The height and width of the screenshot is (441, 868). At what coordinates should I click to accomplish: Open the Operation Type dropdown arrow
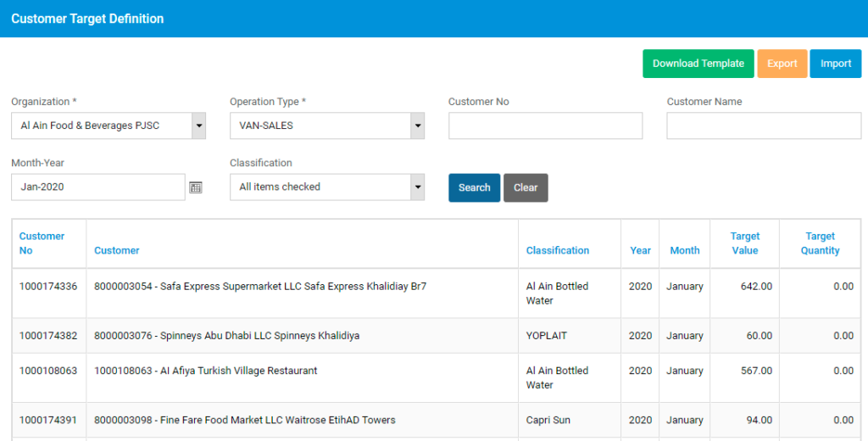click(x=417, y=126)
